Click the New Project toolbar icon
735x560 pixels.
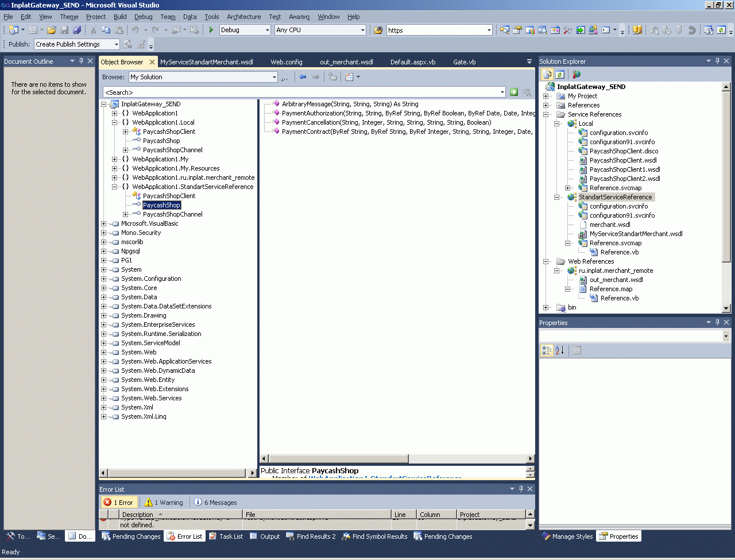pos(13,30)
